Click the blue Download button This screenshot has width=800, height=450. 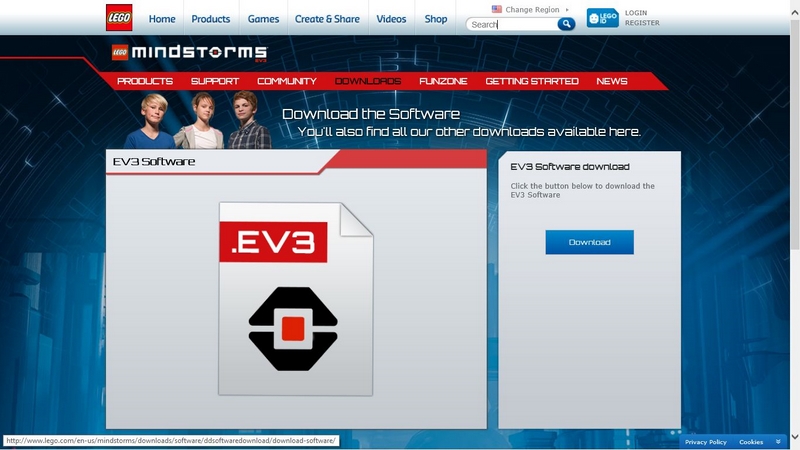589,242
